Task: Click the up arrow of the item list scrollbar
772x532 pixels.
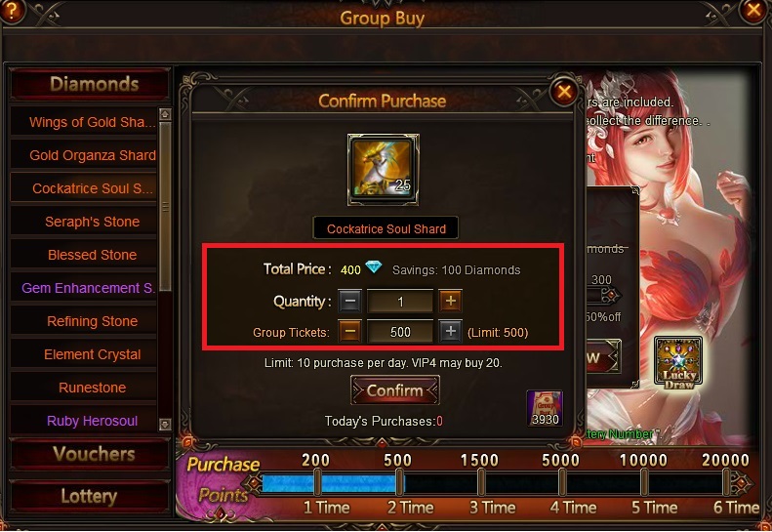Action: click(x=165, y=114)
